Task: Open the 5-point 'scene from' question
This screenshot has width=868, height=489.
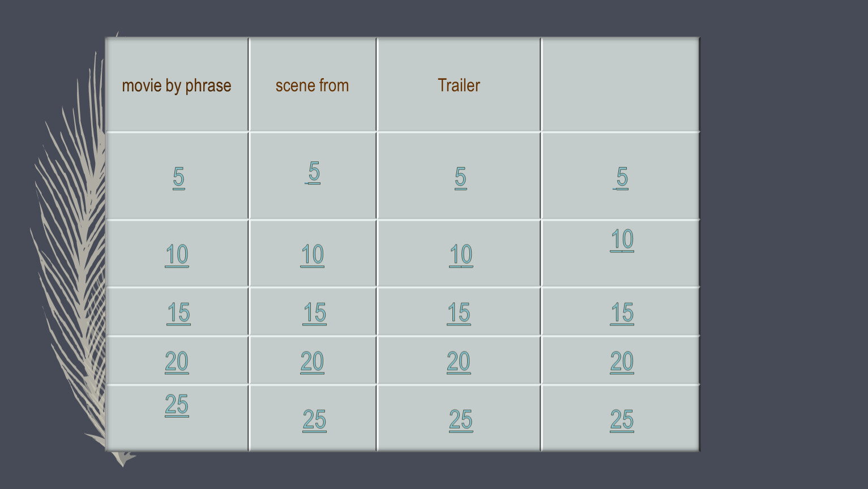Action: [314, 172]
